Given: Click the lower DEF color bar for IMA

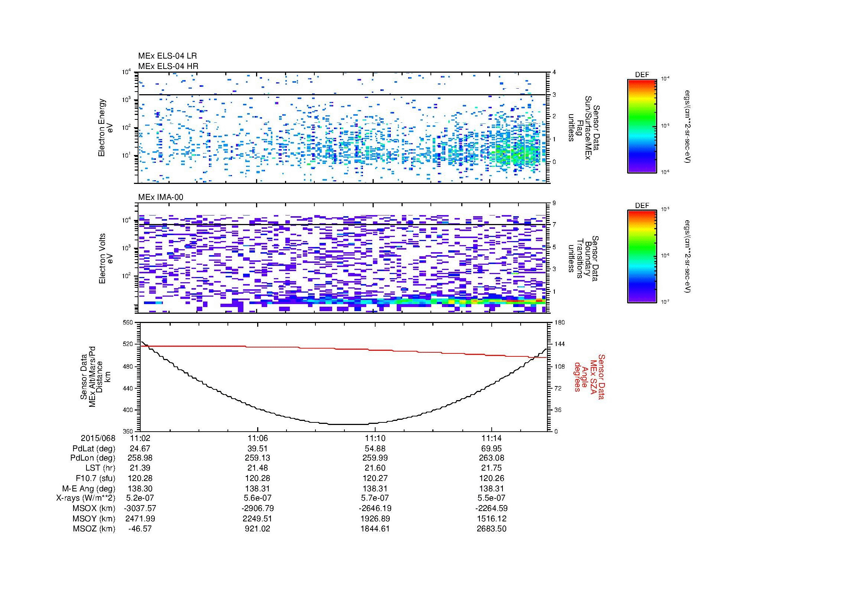Looking at the screenshot, I should (642, 257).
